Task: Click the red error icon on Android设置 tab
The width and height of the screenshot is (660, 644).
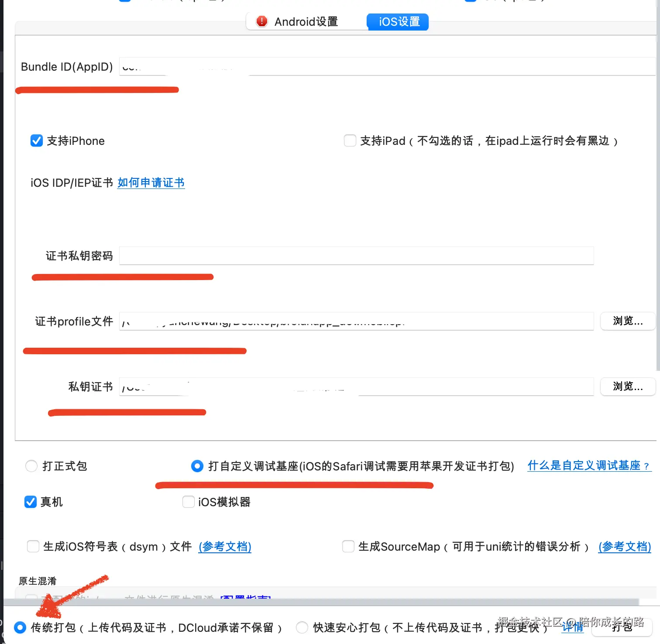Action: 261,21
